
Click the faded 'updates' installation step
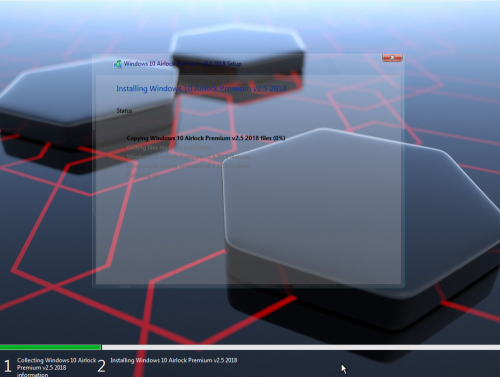pyautogui.click(x=188, y=166)
